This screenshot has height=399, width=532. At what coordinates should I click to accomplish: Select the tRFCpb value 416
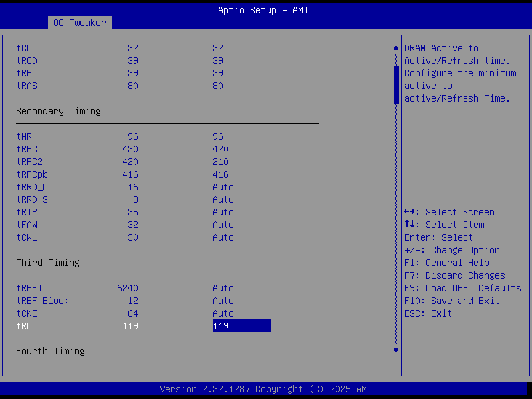(x=221, y=174)
